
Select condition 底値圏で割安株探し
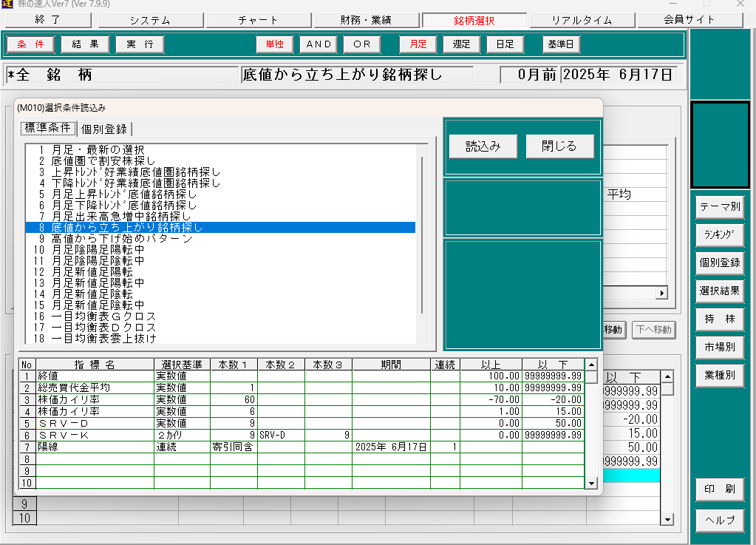220,161
